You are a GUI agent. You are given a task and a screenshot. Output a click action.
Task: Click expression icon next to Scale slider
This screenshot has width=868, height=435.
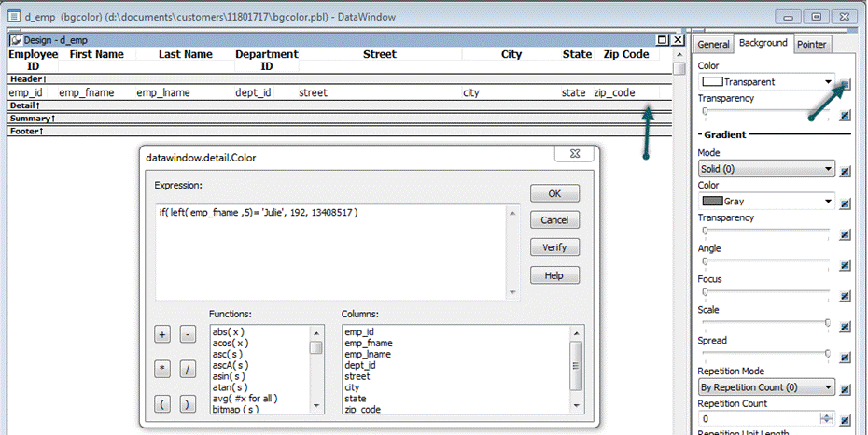coord(845,326)
